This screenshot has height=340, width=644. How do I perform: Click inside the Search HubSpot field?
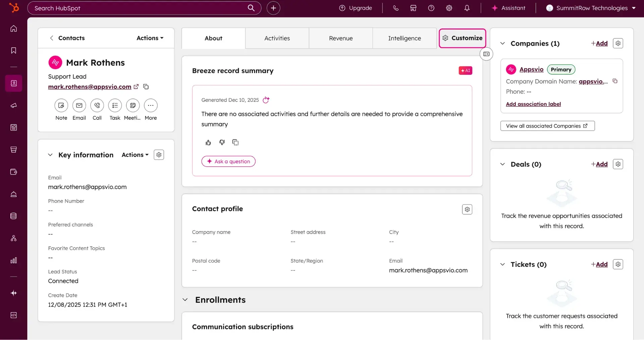pyautogui.click(x=134, y=8)
